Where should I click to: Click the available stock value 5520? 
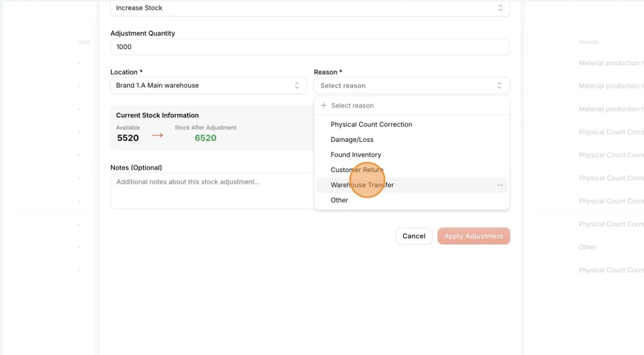click(x=128, y=138)
